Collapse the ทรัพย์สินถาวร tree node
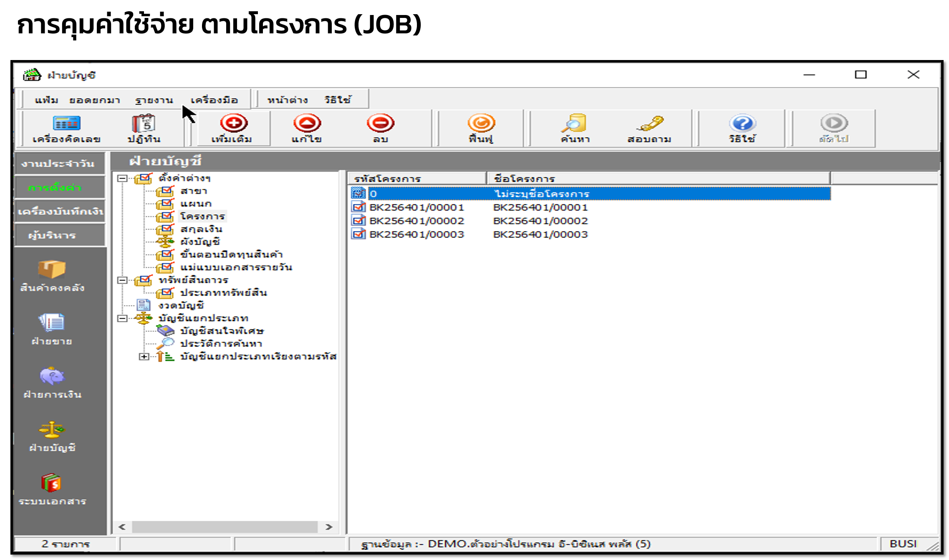 pos(122,280)
